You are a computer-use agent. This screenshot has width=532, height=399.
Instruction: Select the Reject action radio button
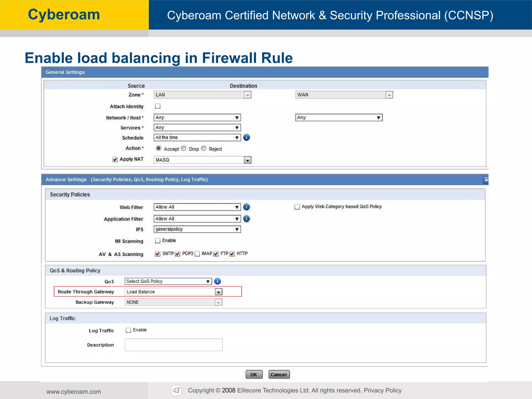(204, 148)
